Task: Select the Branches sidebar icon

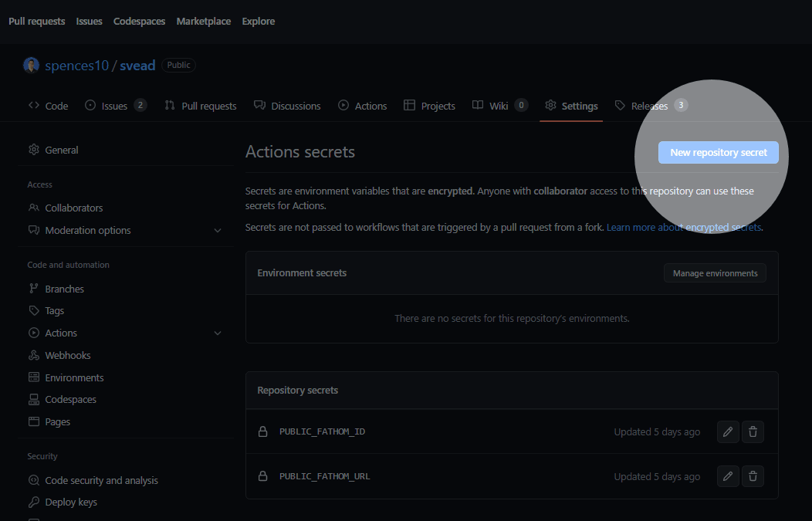Action: pyautogui.click(x=35, y=288)
